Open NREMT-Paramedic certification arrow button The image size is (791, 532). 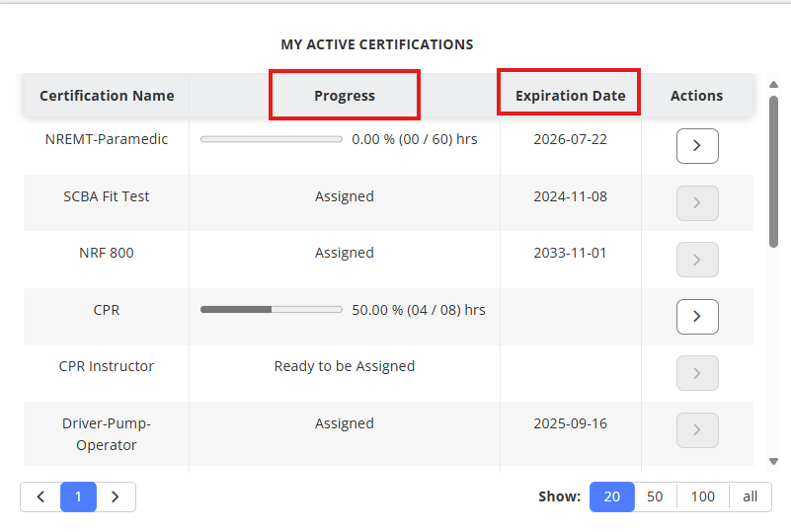tap(697, 146)
